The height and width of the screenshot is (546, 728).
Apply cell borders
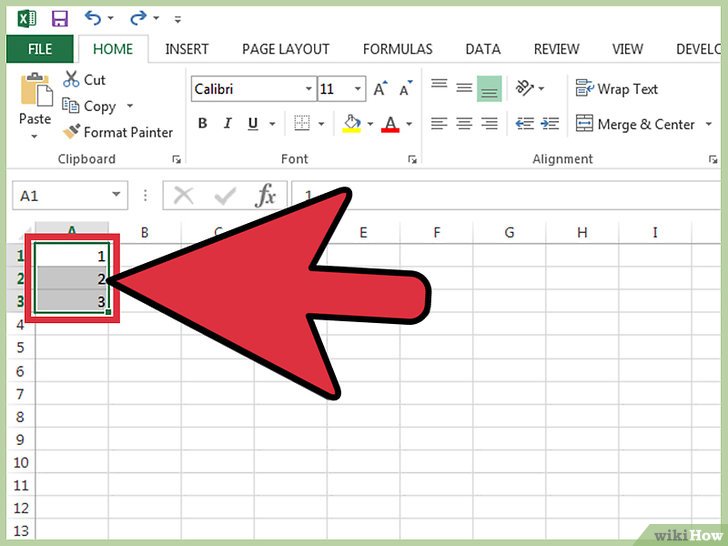tap(302, 123)
